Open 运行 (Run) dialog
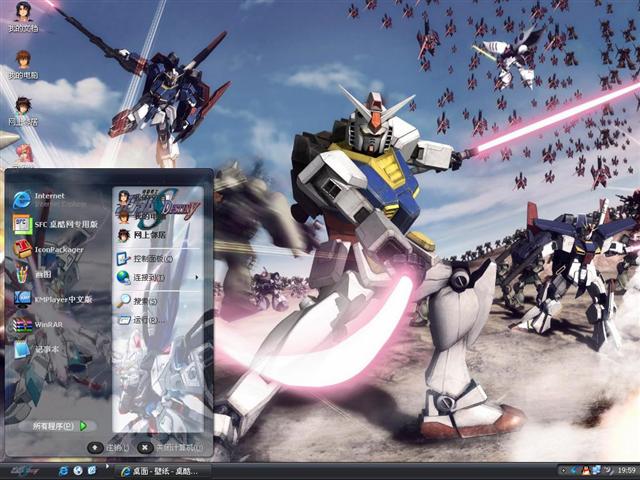Viewport: 640px width, 480px height. point(141,320)
